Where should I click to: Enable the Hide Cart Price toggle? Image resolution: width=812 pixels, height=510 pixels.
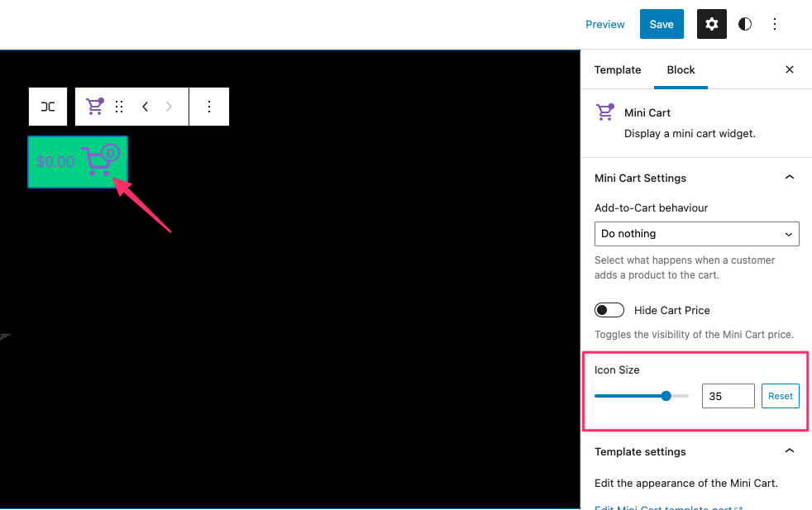(609, 310)
